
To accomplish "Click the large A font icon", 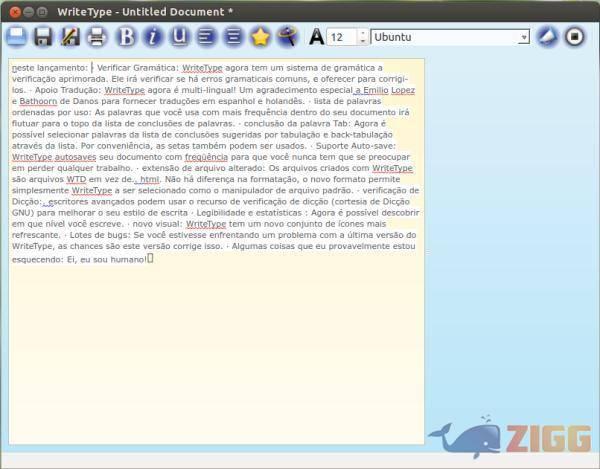I will coord(316,37).
